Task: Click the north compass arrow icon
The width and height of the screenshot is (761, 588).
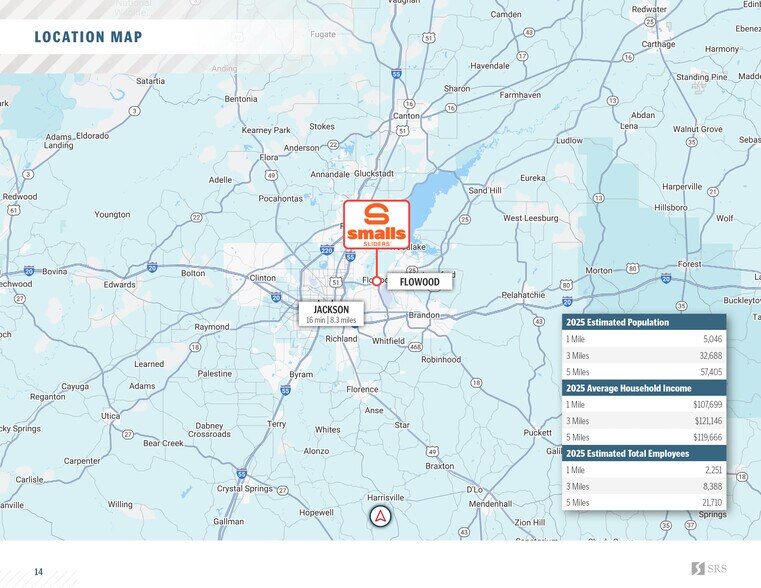Action: click(x=380, y=516)
